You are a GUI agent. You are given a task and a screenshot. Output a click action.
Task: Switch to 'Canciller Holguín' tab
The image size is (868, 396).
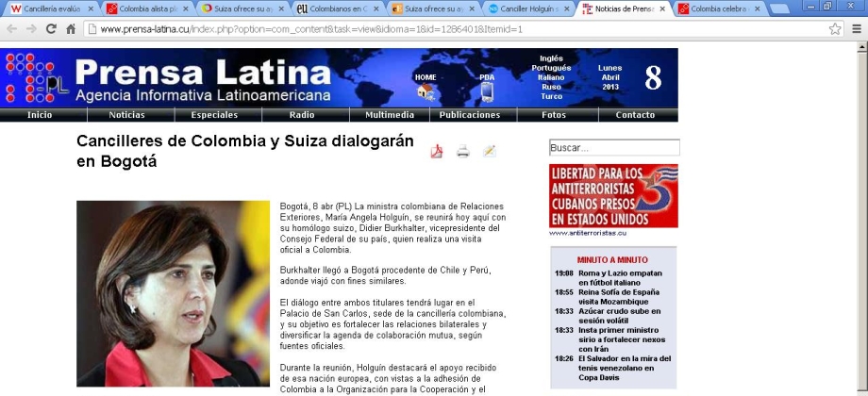[x=527, y=8]
